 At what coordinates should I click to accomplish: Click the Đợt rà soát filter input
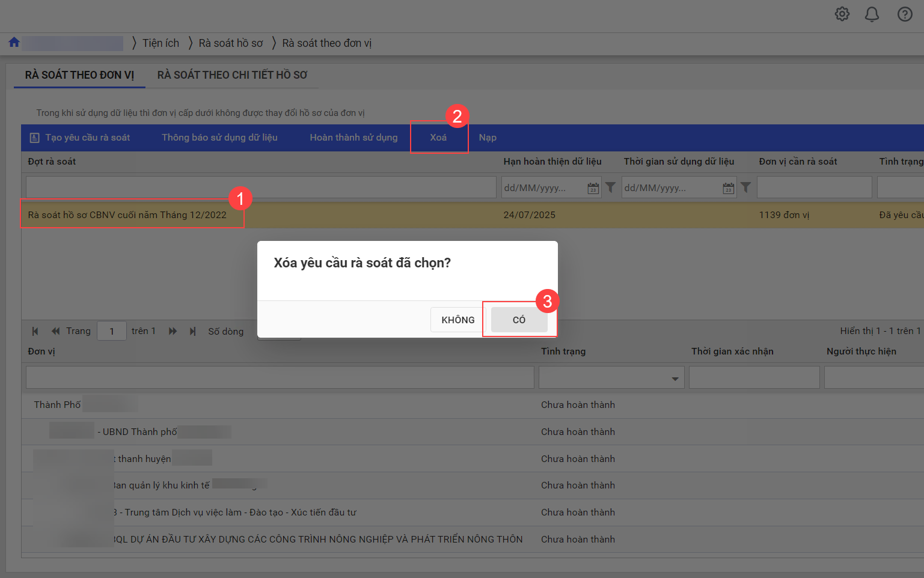coord(260,187)
